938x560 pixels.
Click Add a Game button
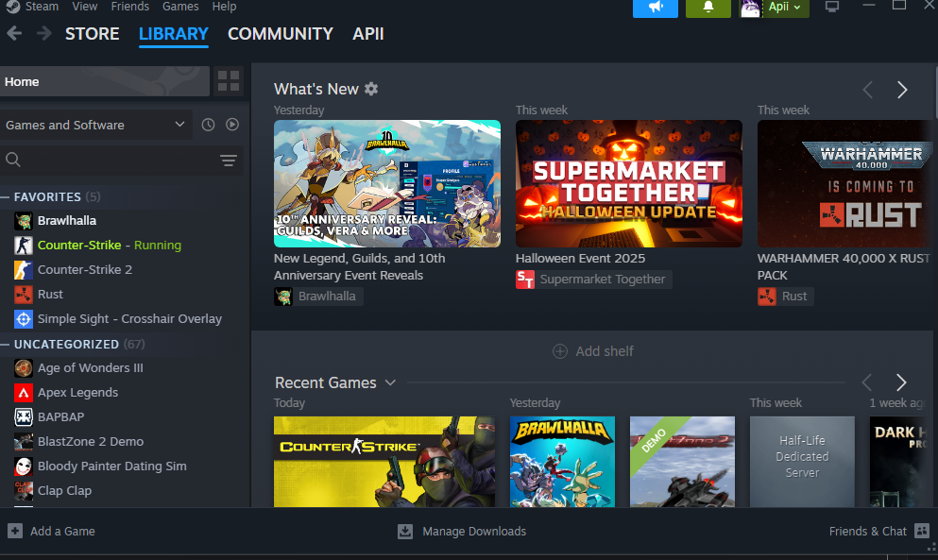point(52,531)
